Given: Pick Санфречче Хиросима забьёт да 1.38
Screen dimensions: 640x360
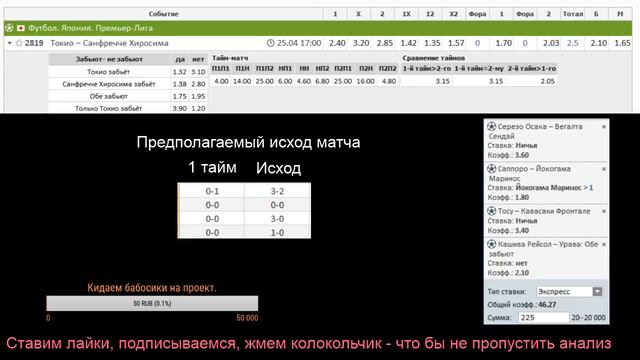Looking at the screenshot, I should 180,84.
